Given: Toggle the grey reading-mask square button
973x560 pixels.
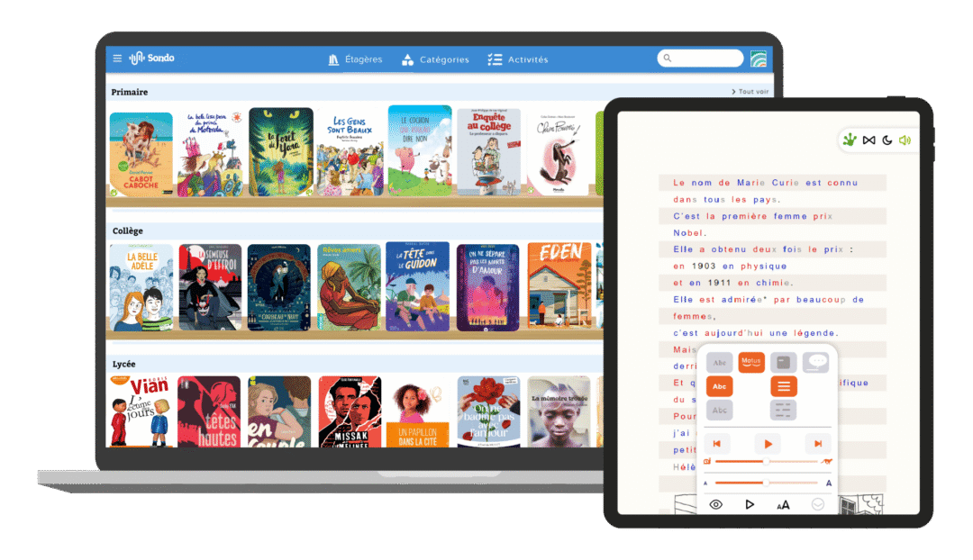Looking at the screenshot, I should [x=783, y=362].
